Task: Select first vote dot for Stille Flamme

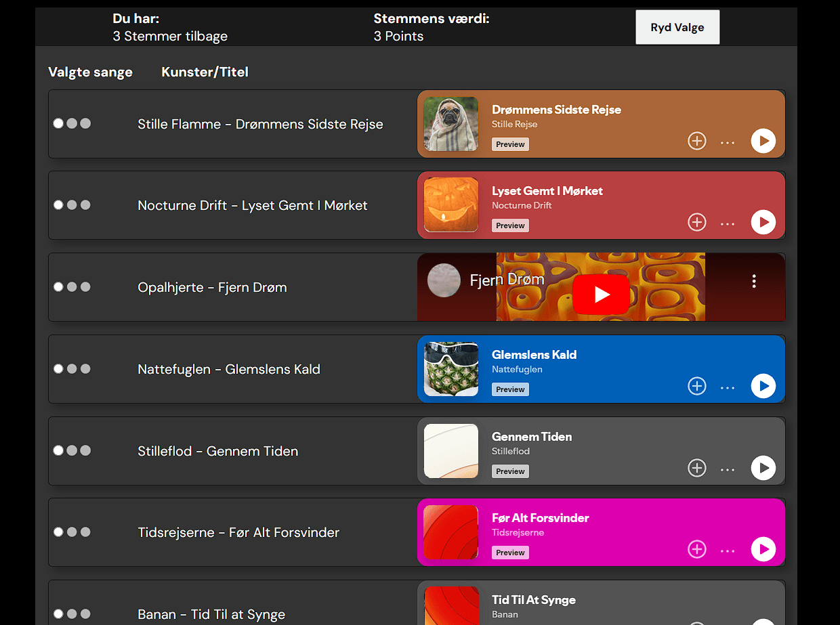Action: click(58, 123)
